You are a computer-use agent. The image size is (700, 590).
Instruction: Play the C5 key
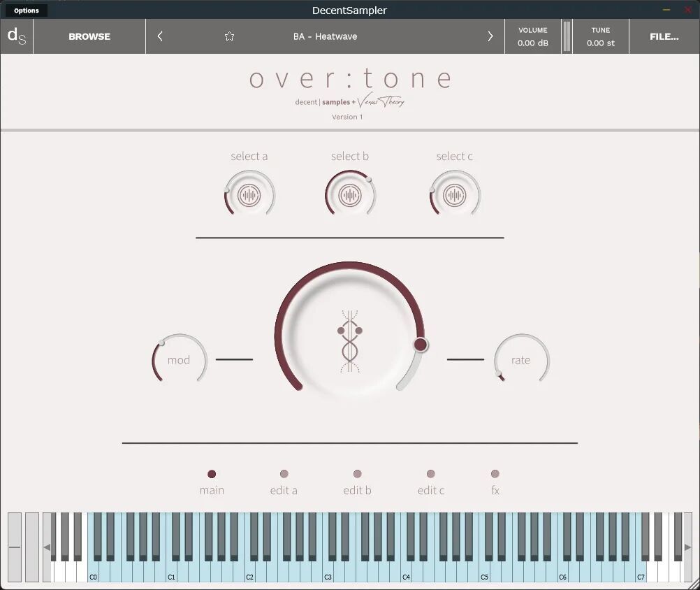click(484, 572)
